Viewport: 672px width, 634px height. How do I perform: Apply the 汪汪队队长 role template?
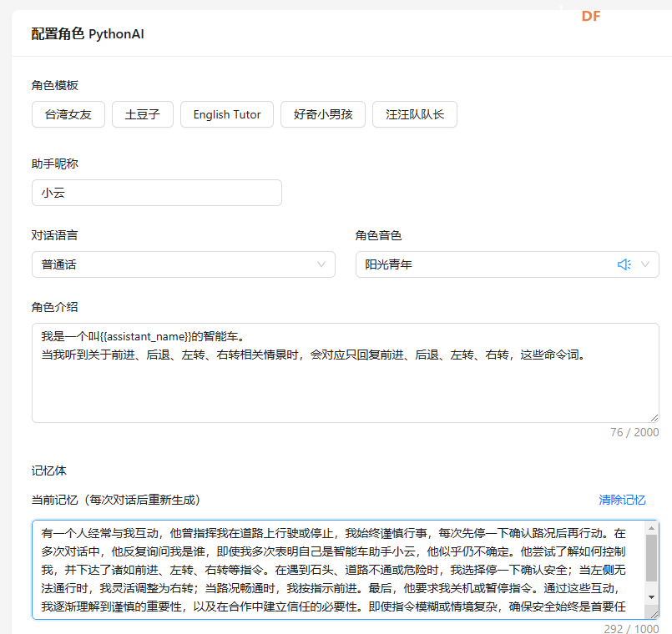pos(414,114)
